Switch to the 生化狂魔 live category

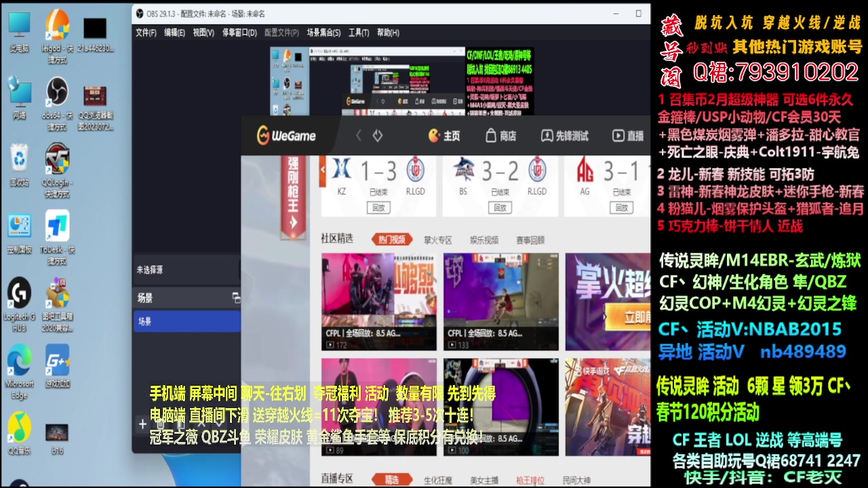(437, 480)
